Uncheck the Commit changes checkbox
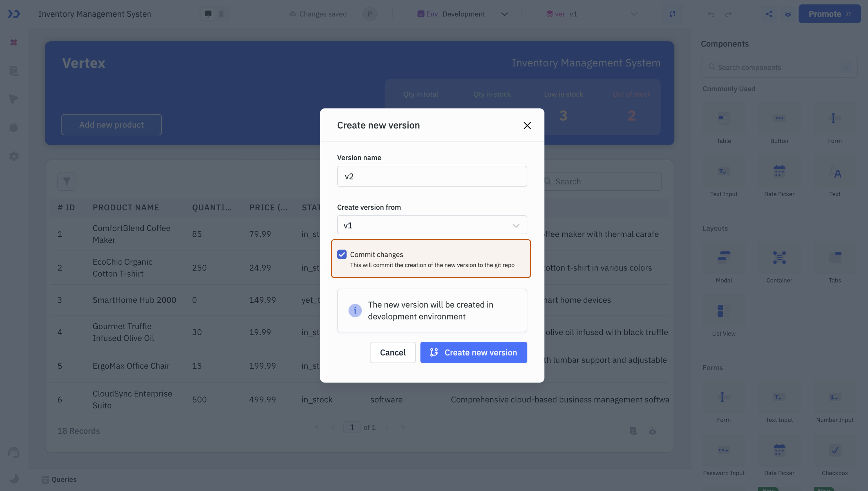The image size is (868, 491). point(342,254)
